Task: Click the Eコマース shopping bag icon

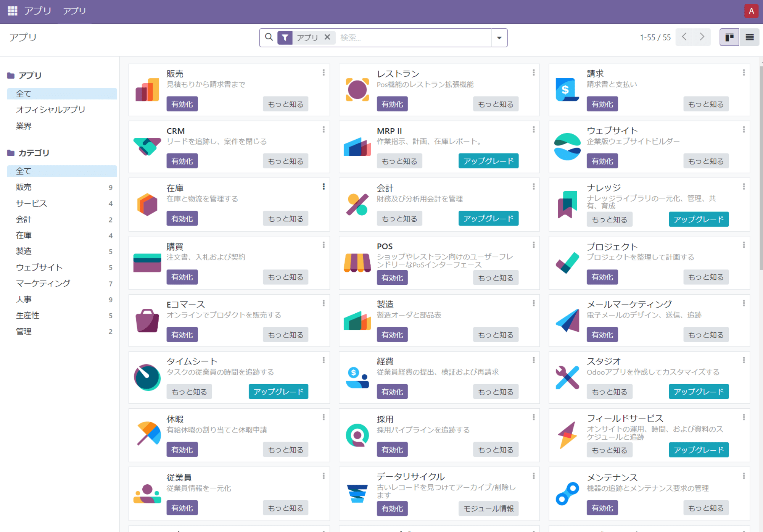Action: coord(147,321)
